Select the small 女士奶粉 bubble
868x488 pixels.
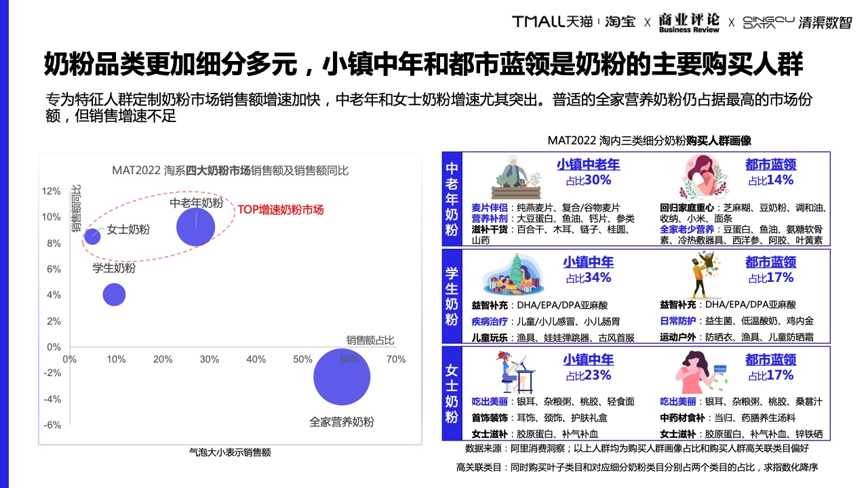tap(92, 236)
